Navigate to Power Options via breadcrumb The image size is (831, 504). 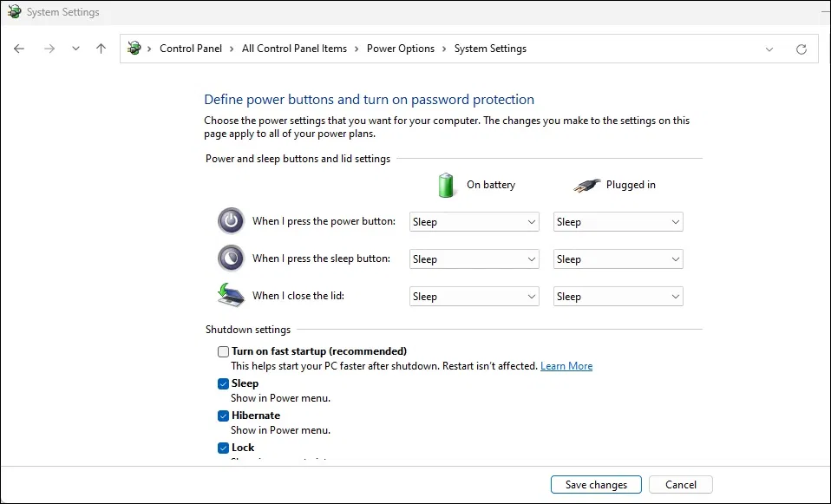[x=400, y=49]
